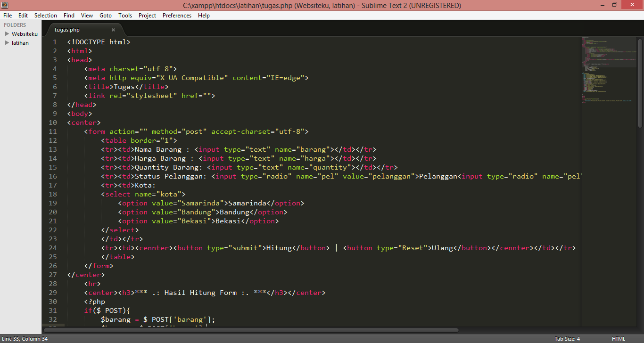Click line number 16 in the gutter
This screenshot has height=343, width=644.
pyautogui.click(x=52, y=176)
